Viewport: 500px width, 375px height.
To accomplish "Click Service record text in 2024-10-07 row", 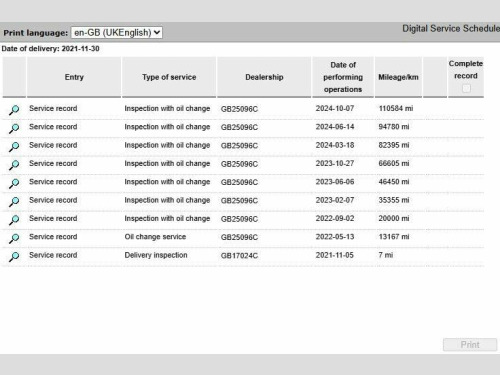I will (x=53, y=108).
